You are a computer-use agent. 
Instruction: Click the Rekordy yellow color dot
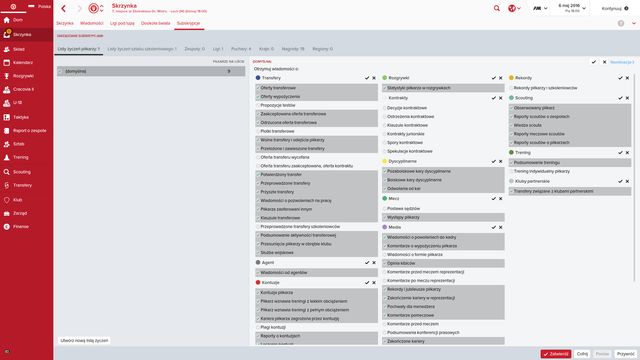511,78
